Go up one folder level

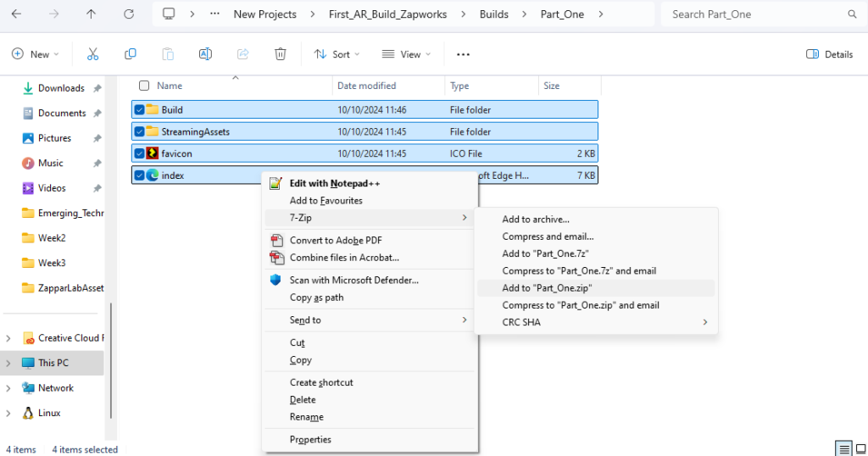point(92,14)
